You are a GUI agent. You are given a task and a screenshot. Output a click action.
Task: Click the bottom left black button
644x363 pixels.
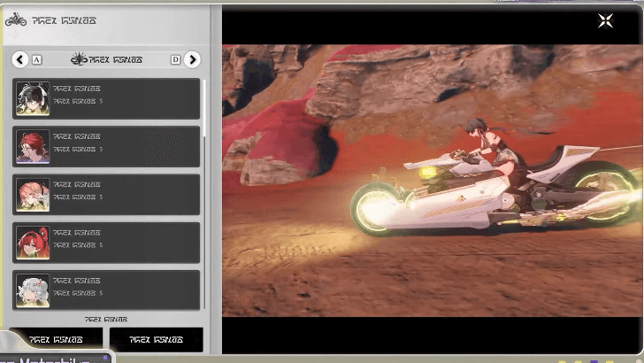click(56, 339)
